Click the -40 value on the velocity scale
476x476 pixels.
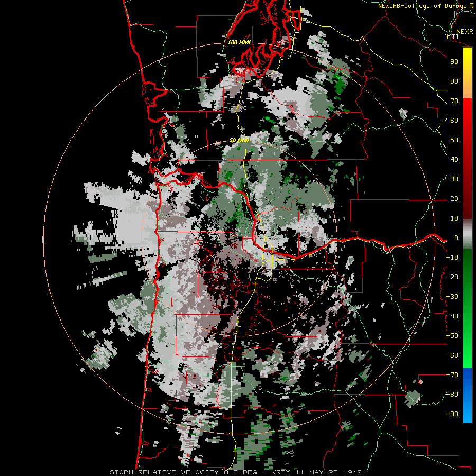pyautogui.click(x=452, y=316)
